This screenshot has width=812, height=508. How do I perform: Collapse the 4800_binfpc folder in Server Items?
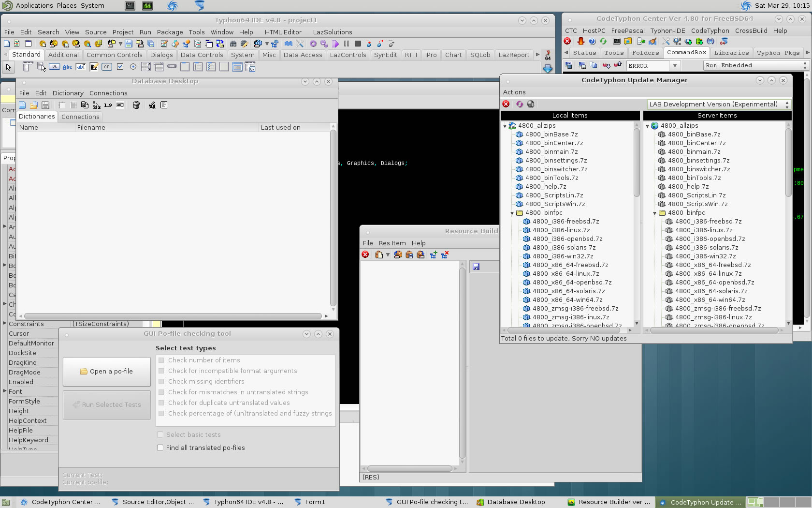click(x=655, y=213)
